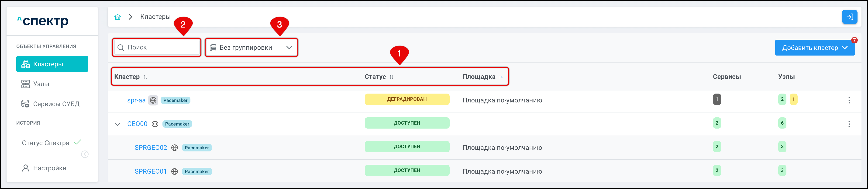Collapse the sidebar with the round arrow
The height and width of the screenshot is (189, 868).
[85, 154]
